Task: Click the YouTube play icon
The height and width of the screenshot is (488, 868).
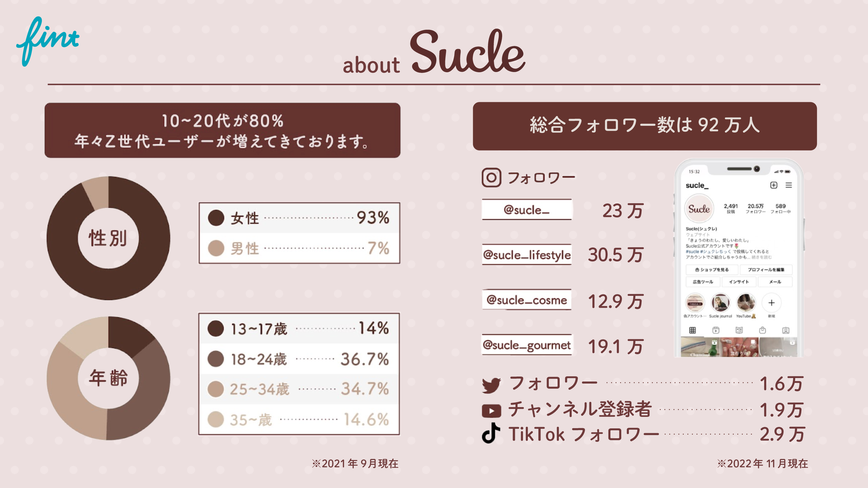Action: tap(491, 411)
